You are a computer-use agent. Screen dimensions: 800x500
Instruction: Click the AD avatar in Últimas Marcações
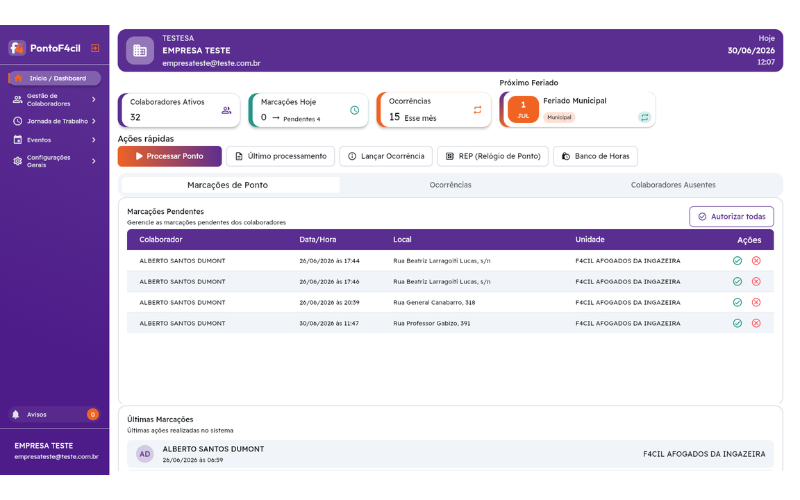tap(145, 454)
